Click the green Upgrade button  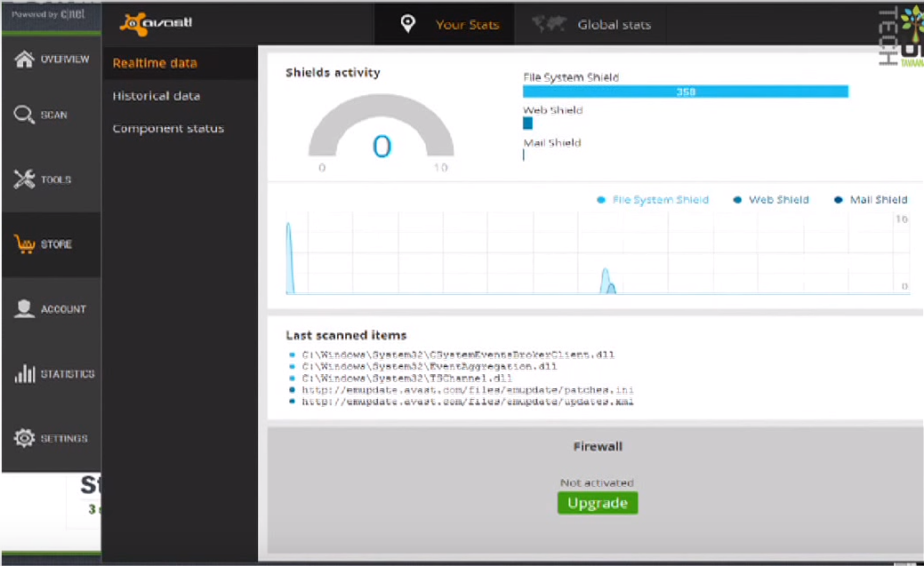[598, 503]
